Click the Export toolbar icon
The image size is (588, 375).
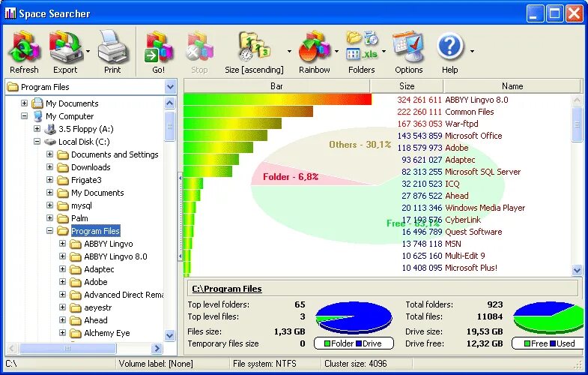(66, 47)
